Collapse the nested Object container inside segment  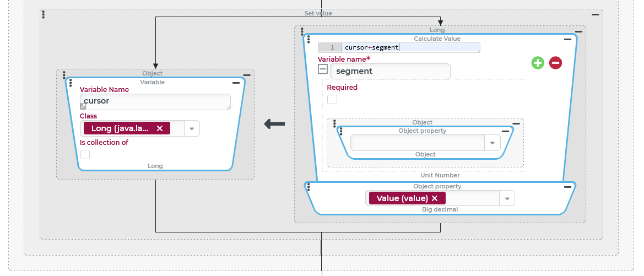point(516,123)
